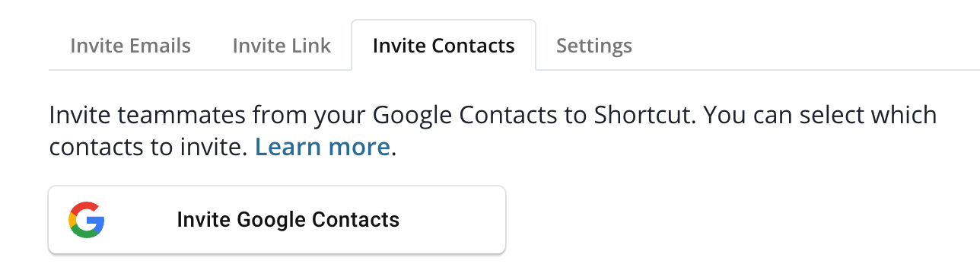Open help via blue Learn more text
The image size is (980, 280).
pyautogui.click(x=323, y=147)
